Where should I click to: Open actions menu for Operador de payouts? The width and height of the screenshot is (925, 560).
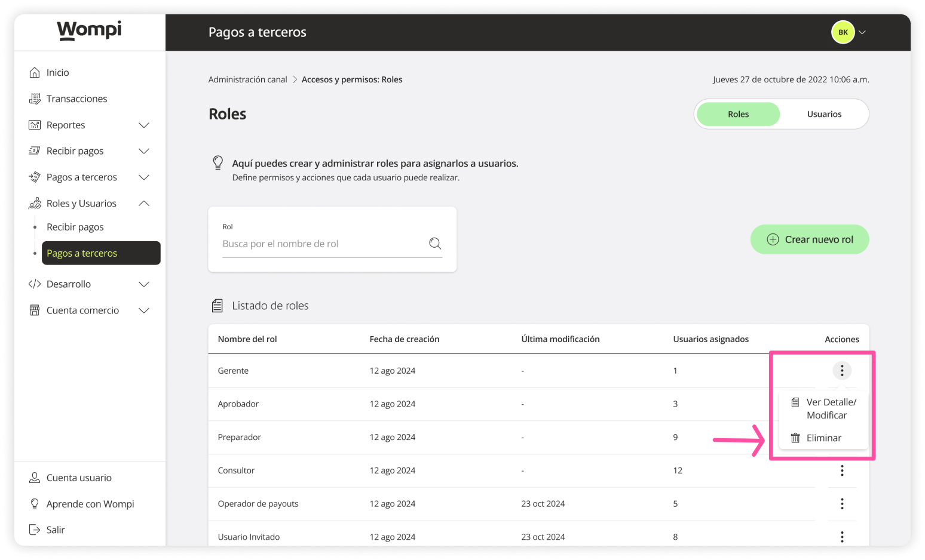(842, 504)
